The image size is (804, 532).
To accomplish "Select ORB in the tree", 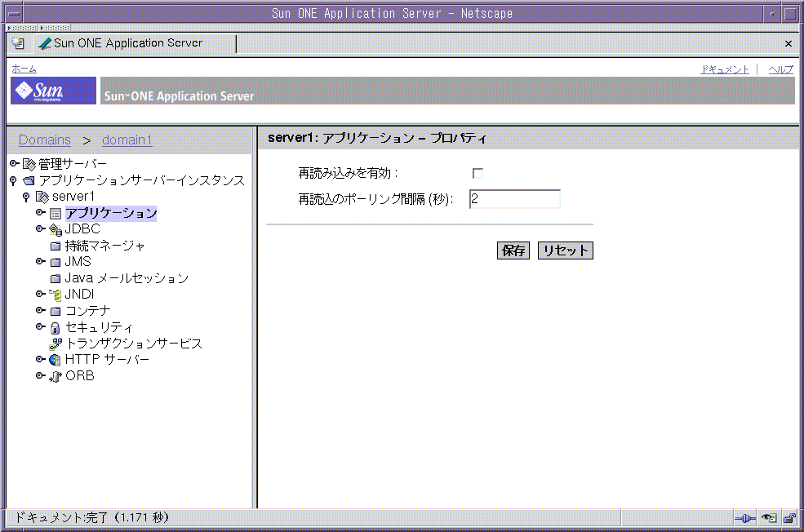I will (x=79, y=375).
